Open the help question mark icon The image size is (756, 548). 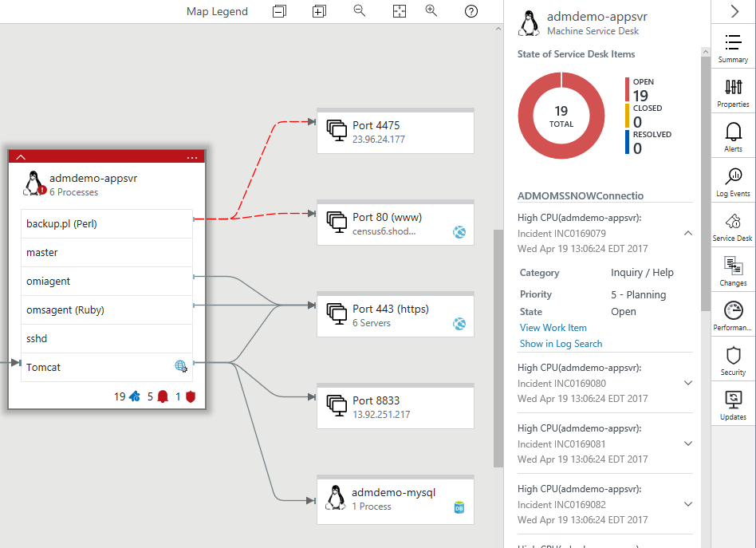pyautogui.click(x=471, y=11)
